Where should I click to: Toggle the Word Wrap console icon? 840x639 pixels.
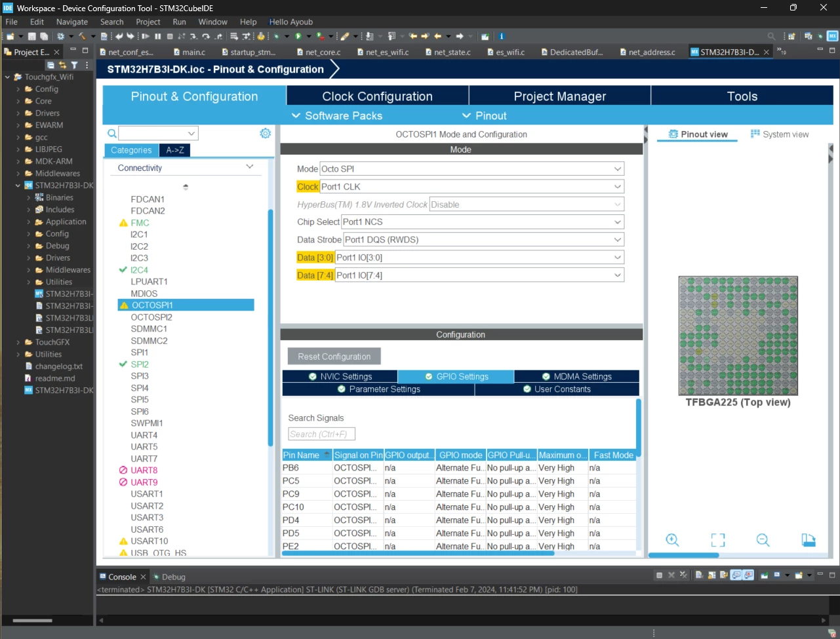(723, 575)
